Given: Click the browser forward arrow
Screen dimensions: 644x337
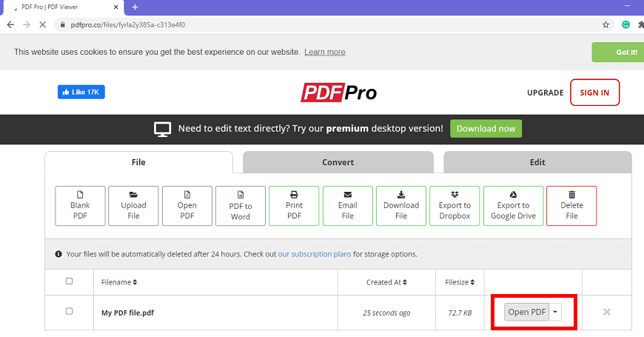Looking at the screenshot, I should (27, 24).
